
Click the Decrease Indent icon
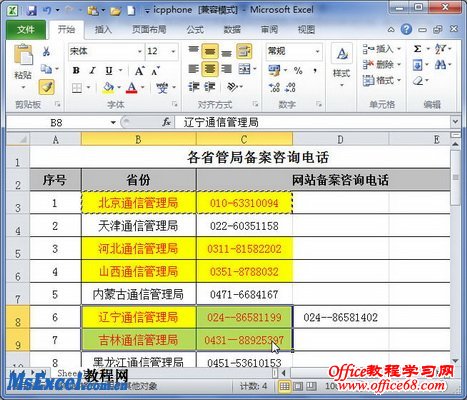193,87
